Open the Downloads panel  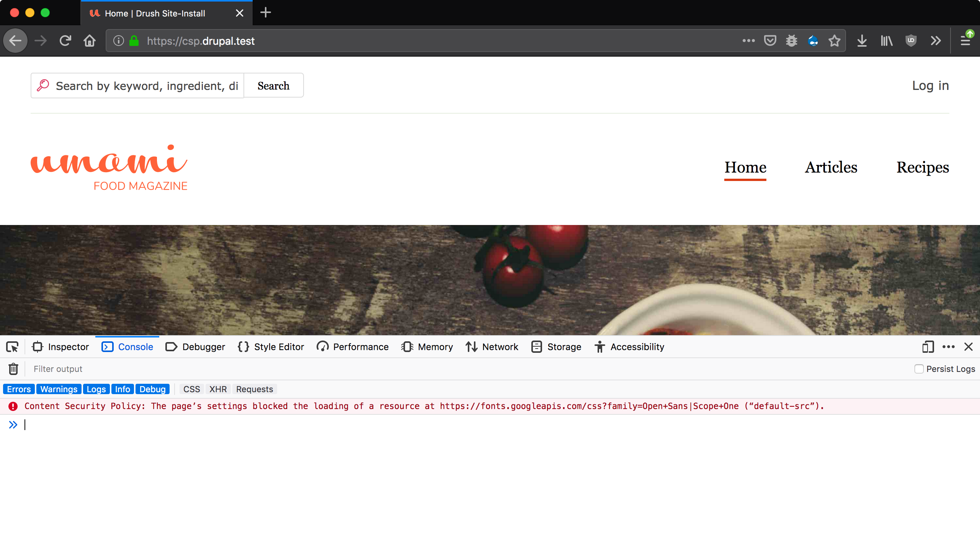point(862,41)
